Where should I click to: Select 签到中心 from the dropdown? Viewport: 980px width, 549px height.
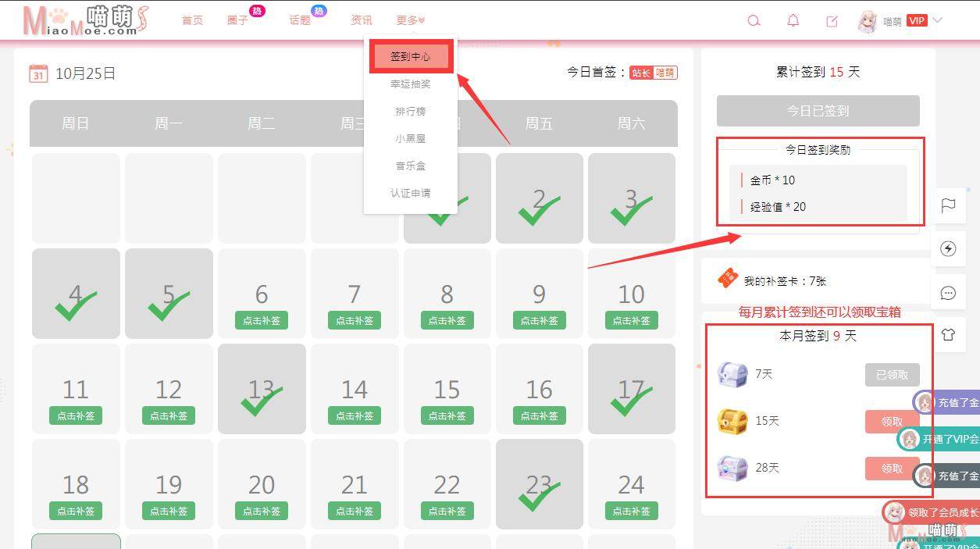411,57
